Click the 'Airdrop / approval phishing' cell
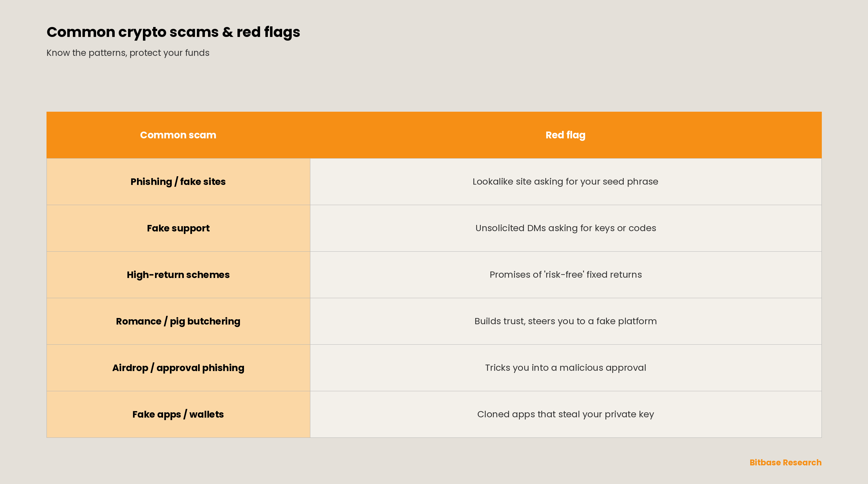The width and height of the screenshot is (868, 484). (x=178, y=368)
